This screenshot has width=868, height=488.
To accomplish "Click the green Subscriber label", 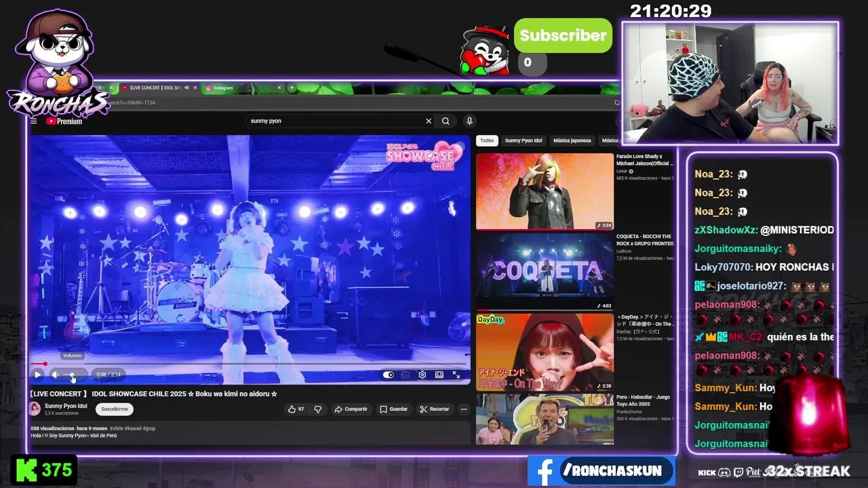I will [563, 36].
